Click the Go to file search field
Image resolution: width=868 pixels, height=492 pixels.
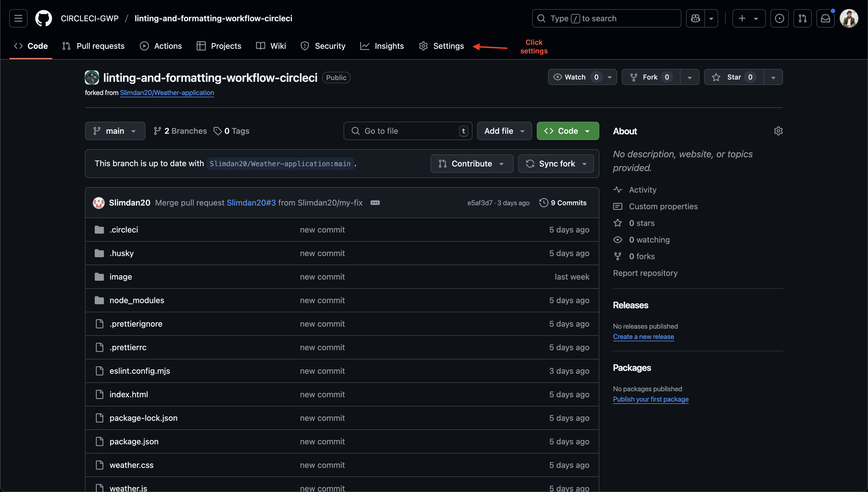coord(406,131)
